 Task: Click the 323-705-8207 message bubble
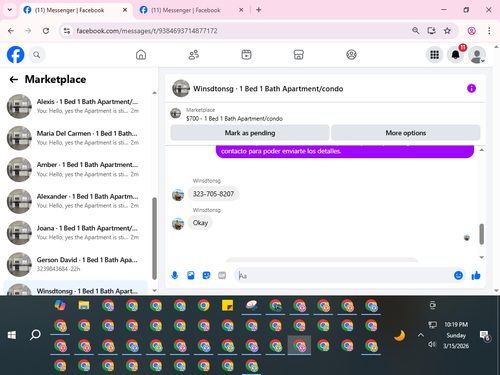213,194
